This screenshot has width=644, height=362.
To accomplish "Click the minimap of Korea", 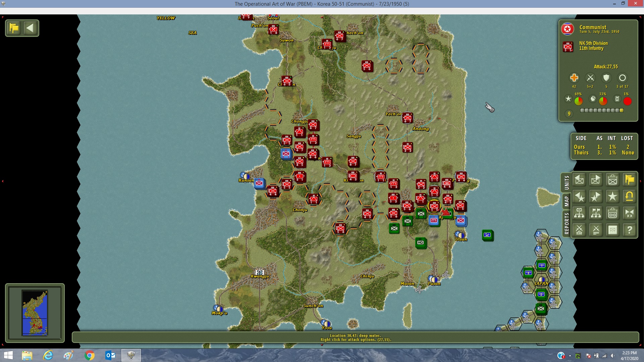I will pos(35,313).
